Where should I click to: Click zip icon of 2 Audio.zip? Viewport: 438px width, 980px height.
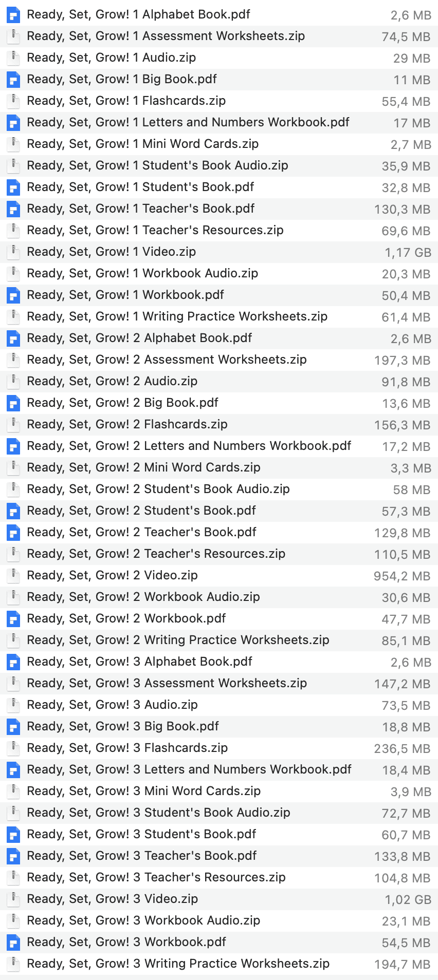[13, 381]
